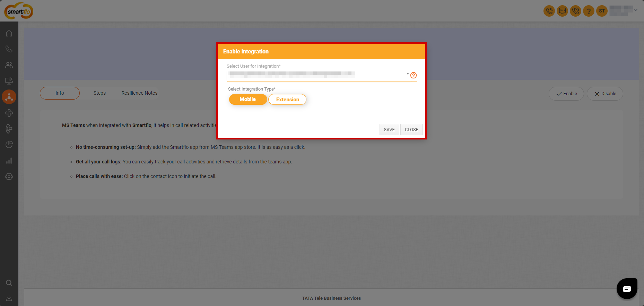
Task: Click the 'No time-consuming set-up:' text
Action: coord(106,147)
